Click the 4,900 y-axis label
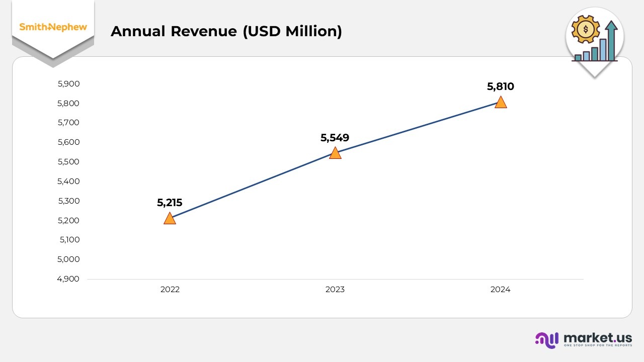 pyautogui.click(x=69, y=279)
